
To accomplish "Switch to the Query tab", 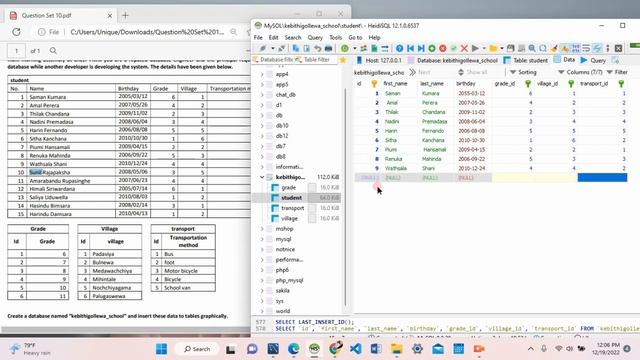I will coord(593,60).
